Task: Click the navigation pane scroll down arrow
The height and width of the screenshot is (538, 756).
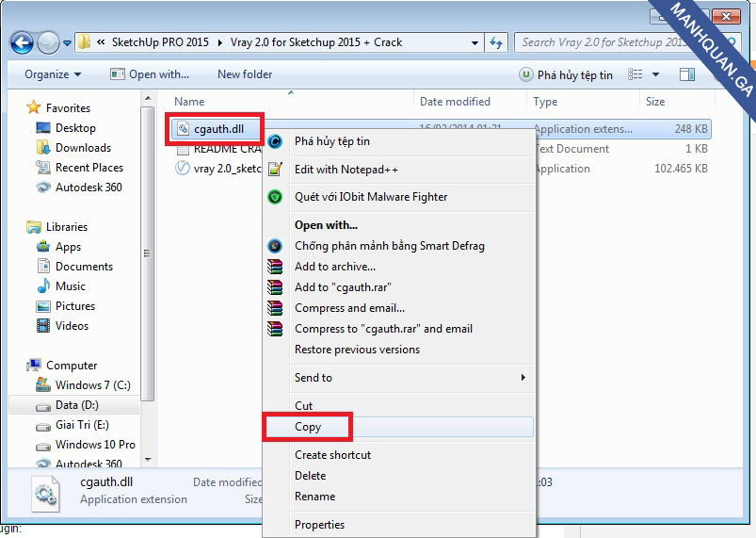Action: pyautogui.click(x=148, y=460)
